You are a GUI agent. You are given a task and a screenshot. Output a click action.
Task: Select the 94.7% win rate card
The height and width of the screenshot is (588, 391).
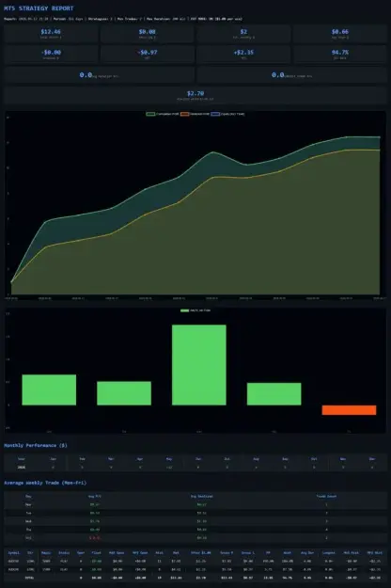click(x=339, y=55)
